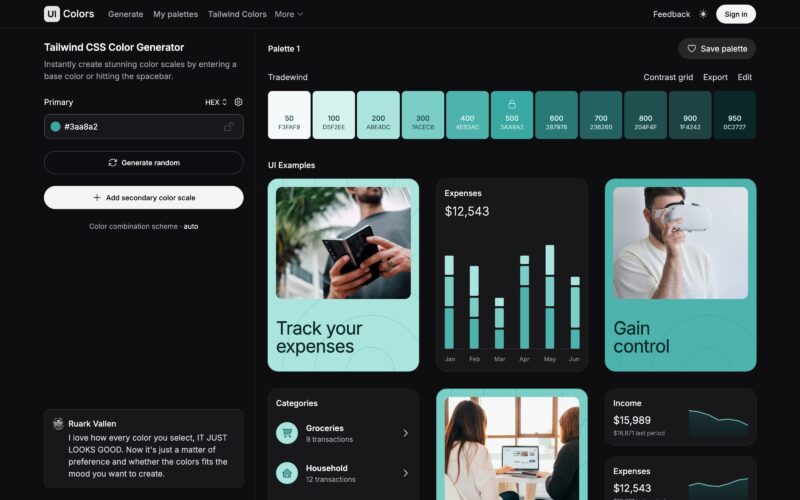Click the $15,989 income value
The image size is (800, 500).
coord(632,420)
